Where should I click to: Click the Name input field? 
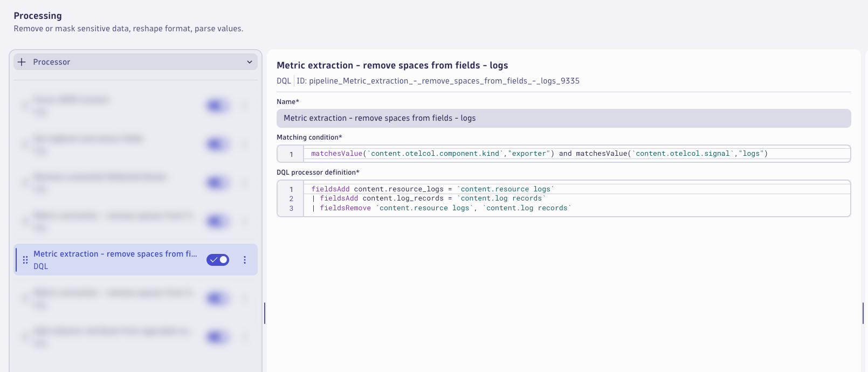(564, 118)
